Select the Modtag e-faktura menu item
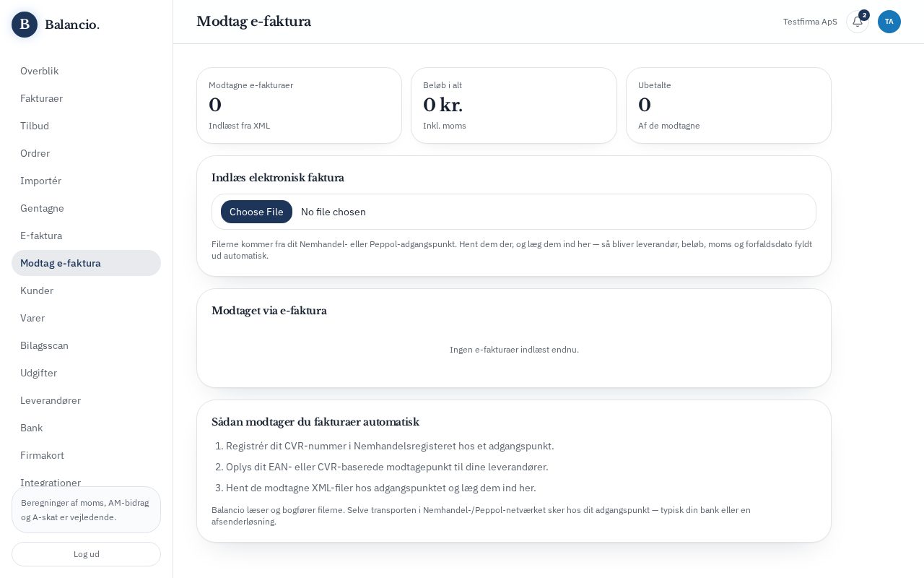Image resolution: width=924 pixels, height=578 pixels. pyautogui.click(x=86, y=263)
